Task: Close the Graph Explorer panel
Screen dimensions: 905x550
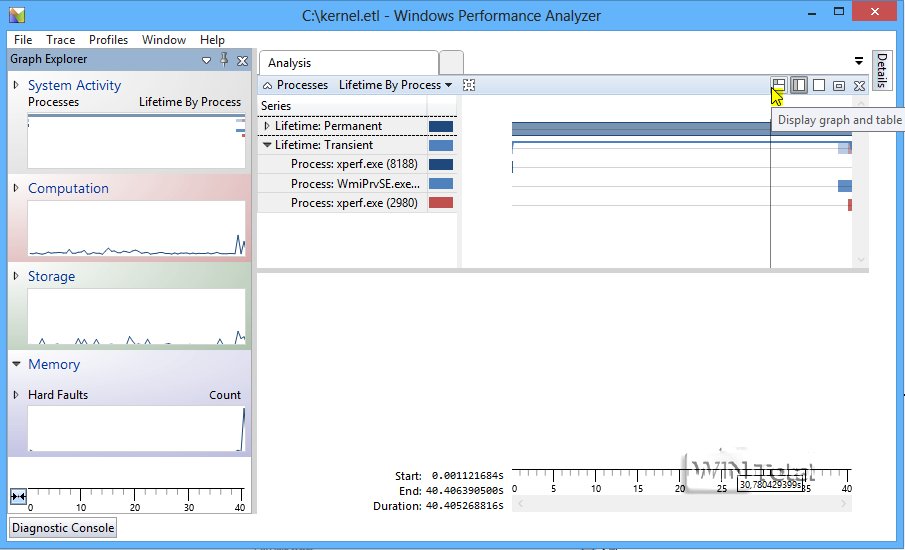Action: pyautogui.click(x=242, y=60)
